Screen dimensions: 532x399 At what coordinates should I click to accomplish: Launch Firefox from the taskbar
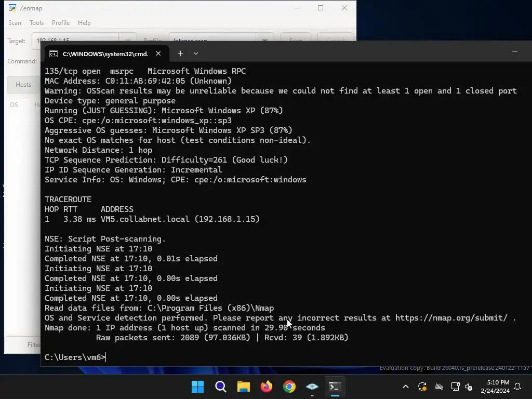click(x=267, y=387)
